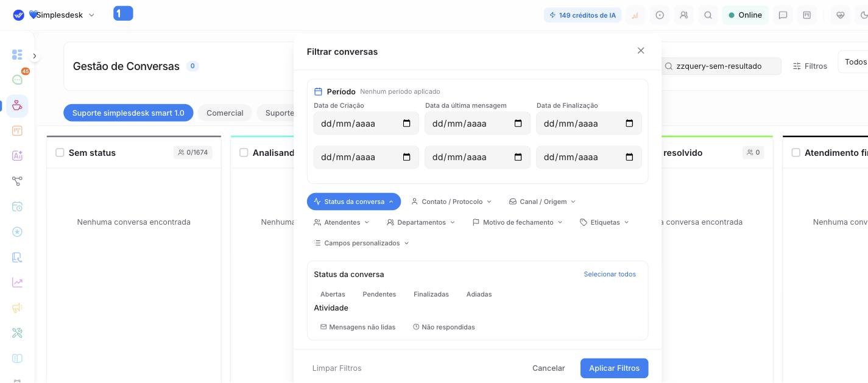The image size is (868, 383).
Task: Toggle Não respondidas activity filter
Action: pyautogui.click(x=443, y=327)
